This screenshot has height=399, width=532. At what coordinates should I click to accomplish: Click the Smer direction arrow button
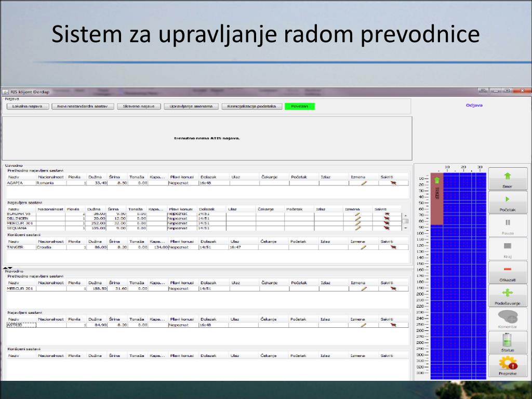[x=508, y=179]
